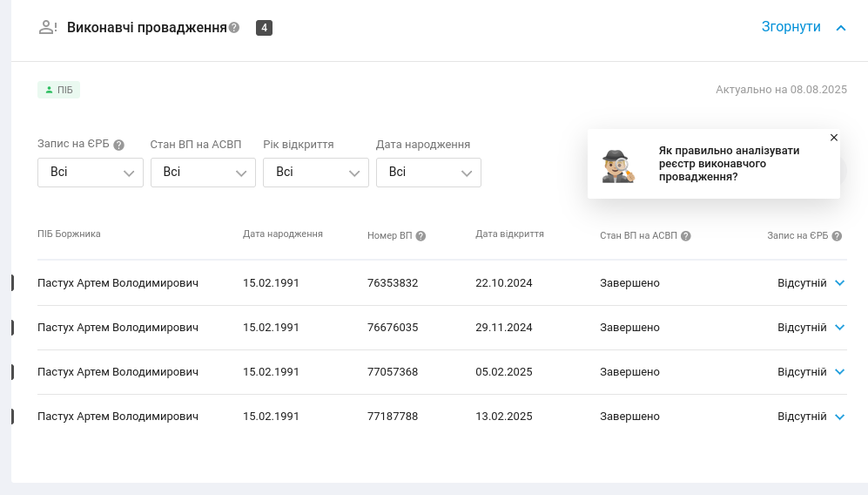Open the Дата народження filter dropdown
The width and height of the screenshot is (868, 495).
coord(428,173)
